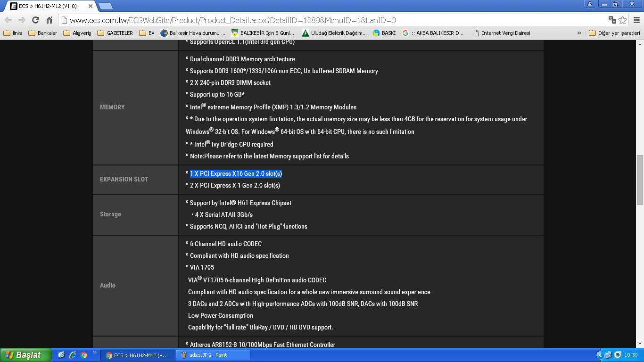The height and width of the screenshot is (362, 644).
Task: Click 'Dual-channel DDR3 Memory architecture' line
Action: (242, 59)
